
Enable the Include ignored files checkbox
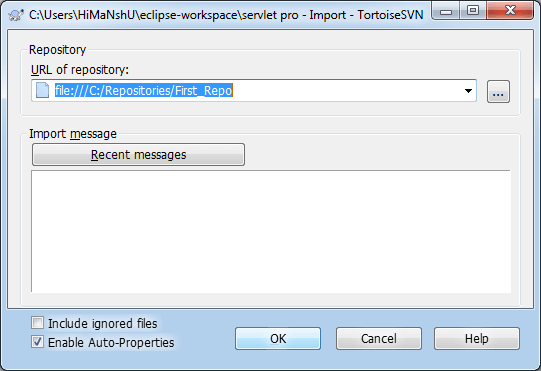click(37, 323)
